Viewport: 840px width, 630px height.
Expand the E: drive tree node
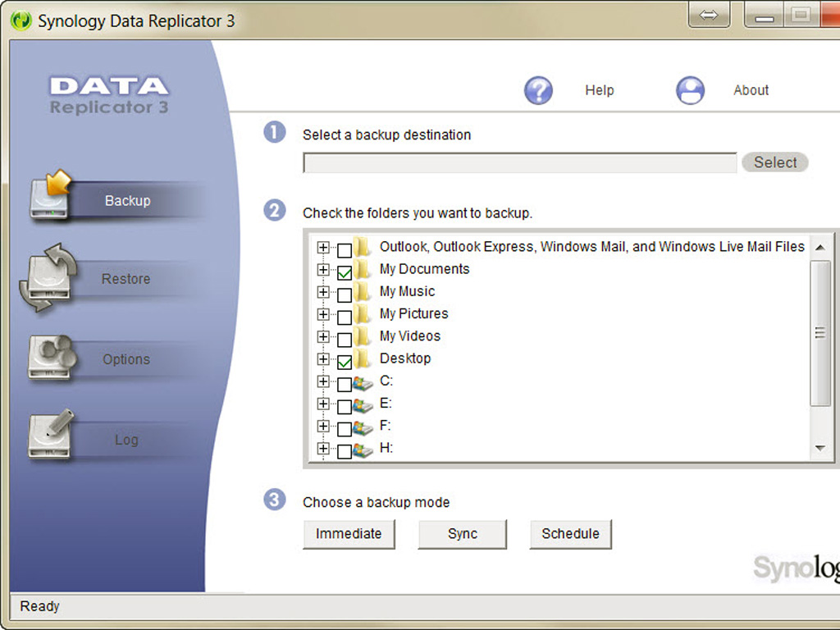(x=323, y=404)
